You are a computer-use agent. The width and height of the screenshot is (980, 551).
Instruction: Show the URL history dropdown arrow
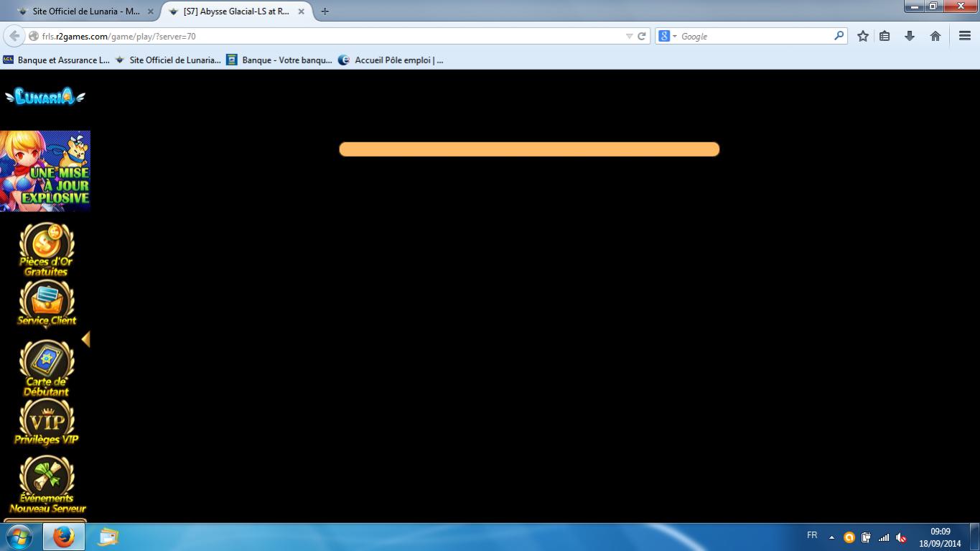[x=629, y=36]
